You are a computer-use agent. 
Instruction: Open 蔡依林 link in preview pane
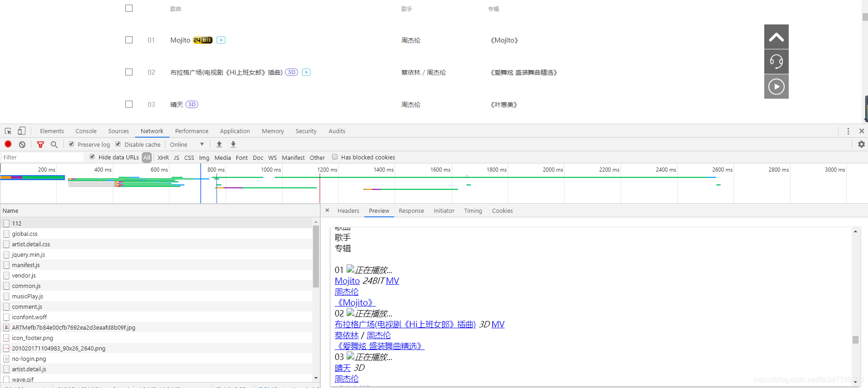347,335
